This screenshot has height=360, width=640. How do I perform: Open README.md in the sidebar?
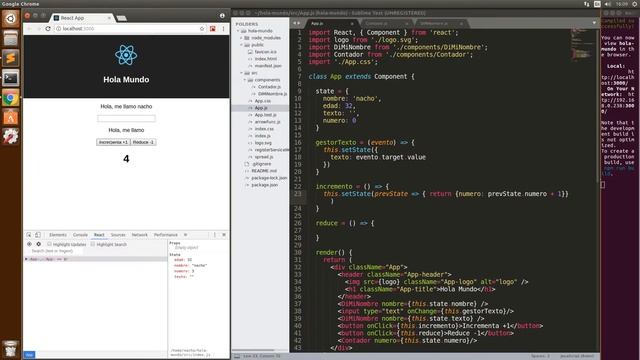click(264, 171)
